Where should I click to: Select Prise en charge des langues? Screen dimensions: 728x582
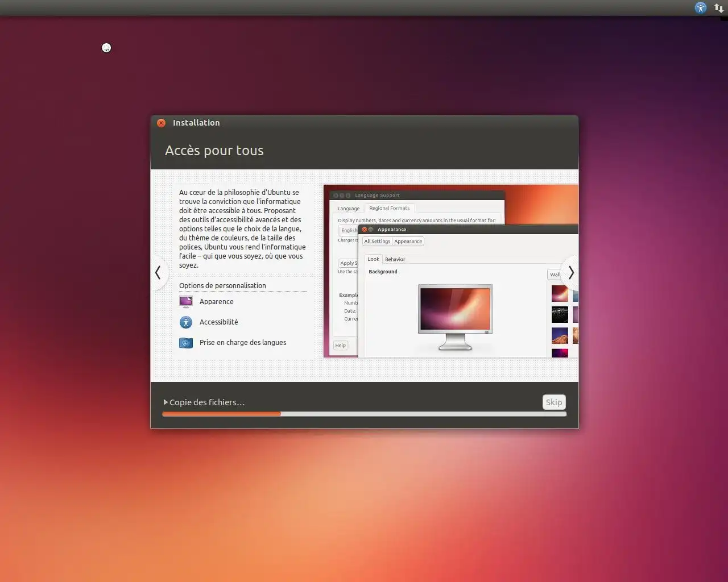243,343
